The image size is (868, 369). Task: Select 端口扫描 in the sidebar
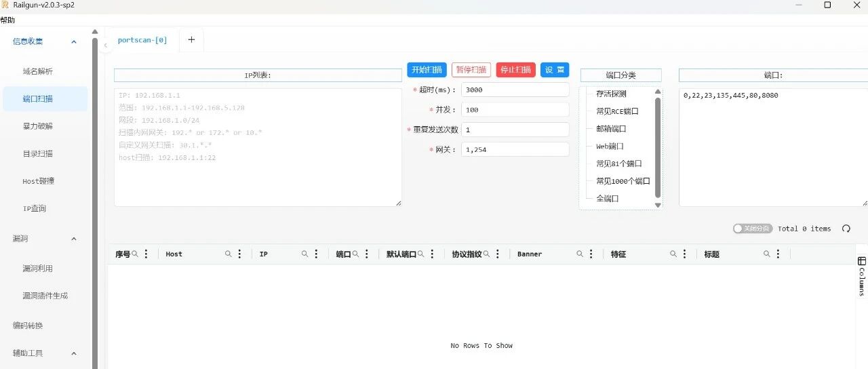(x=45, y=99)
